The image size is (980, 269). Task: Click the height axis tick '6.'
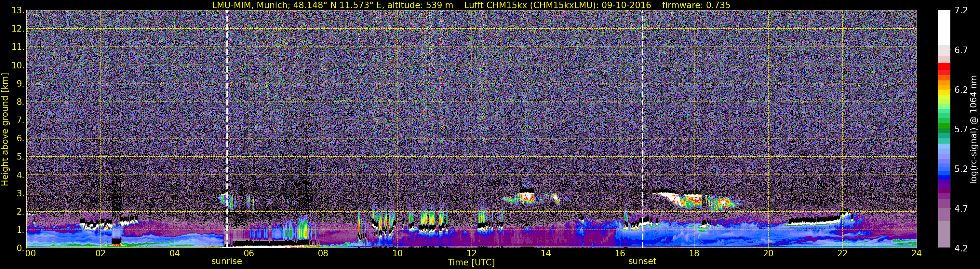tap(20, 138)
